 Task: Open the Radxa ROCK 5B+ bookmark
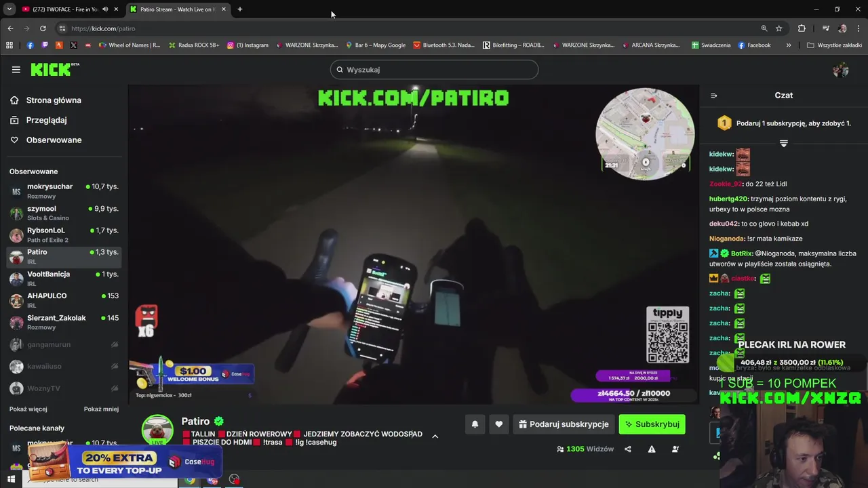point(193,45)
